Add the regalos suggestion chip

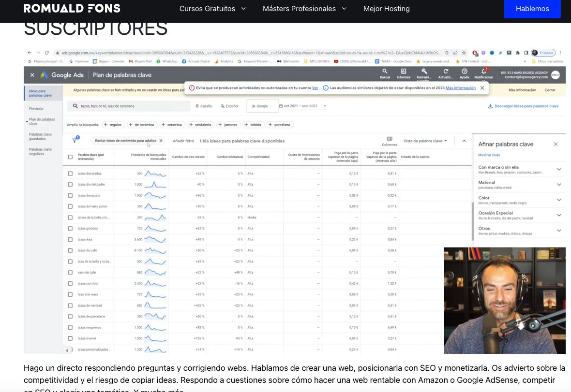pyautogui.click(x=113, y=125)
